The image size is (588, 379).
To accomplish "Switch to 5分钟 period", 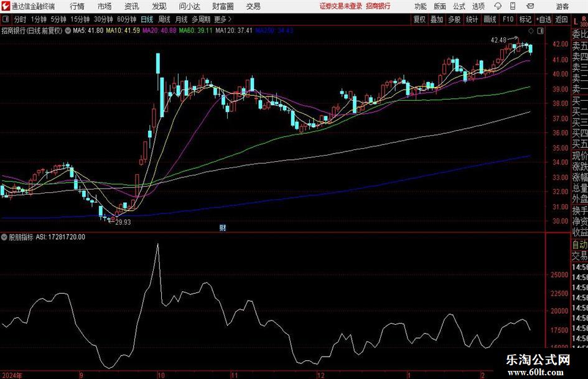I will point(58,19).
